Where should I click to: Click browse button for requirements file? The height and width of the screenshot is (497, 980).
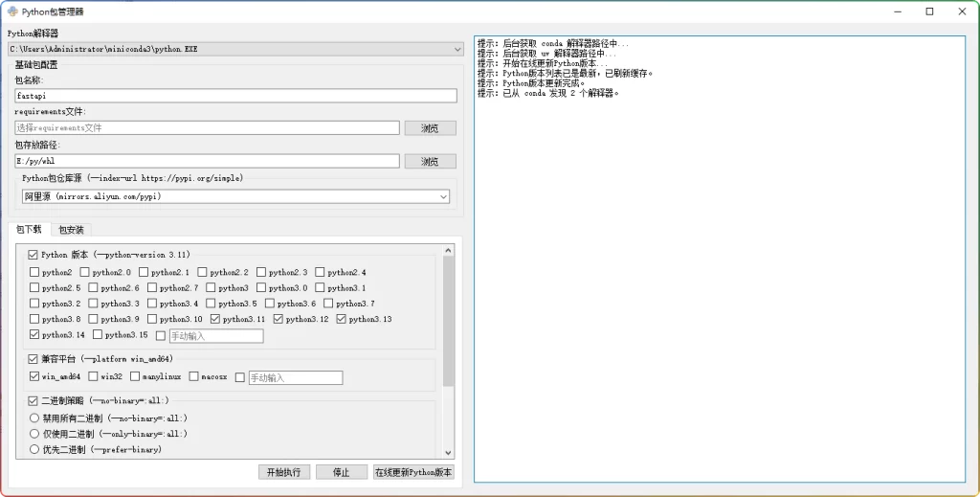tap(430, 128)
